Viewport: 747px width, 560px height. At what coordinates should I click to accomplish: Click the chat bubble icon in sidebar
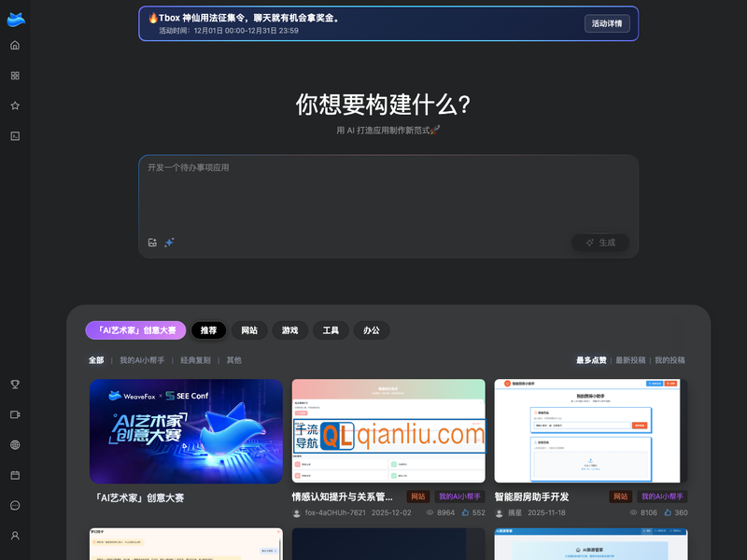[x=15, y=505]
